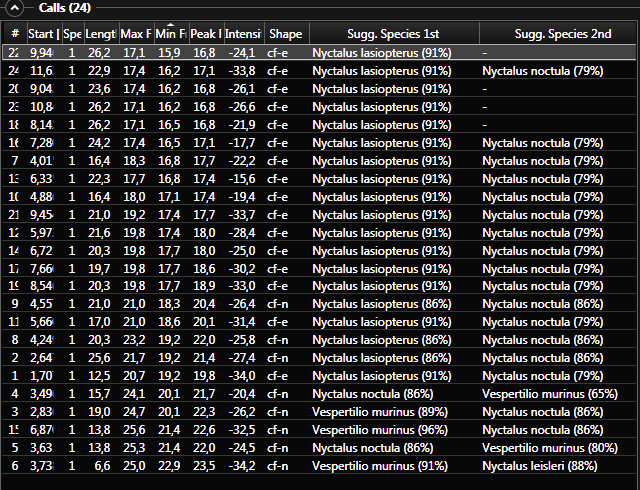Click the Max F column header
Viewport: 640px width, 490px height.
(x=135, y=34)
